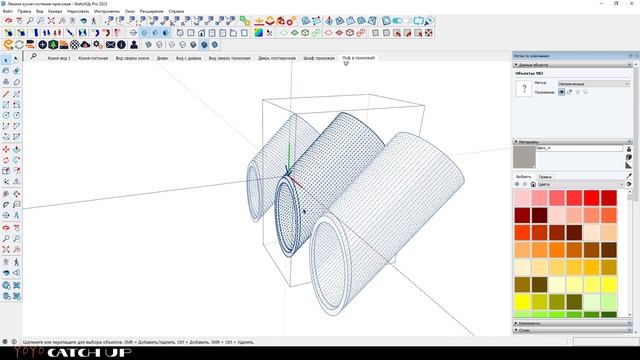The height and width of the screenshot is (360, 640).
Task: Choose the Rotate tool
Action: pyautogui.click(x=6, y=160)
